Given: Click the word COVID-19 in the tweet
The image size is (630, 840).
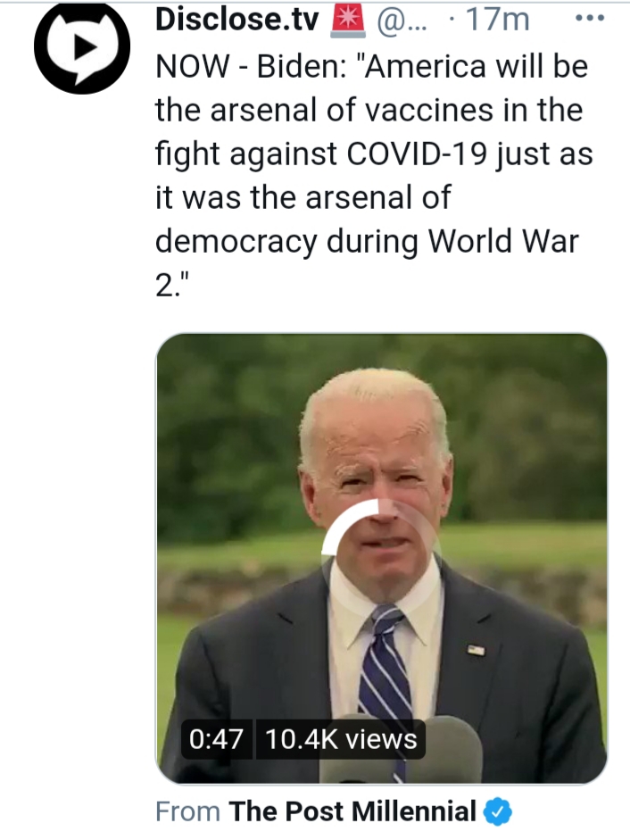Looking at the screenshot, I should click(418, 154).
